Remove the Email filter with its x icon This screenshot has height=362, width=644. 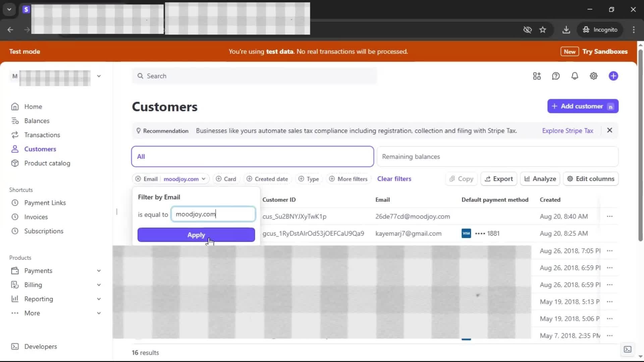click(x=138, y=179)
